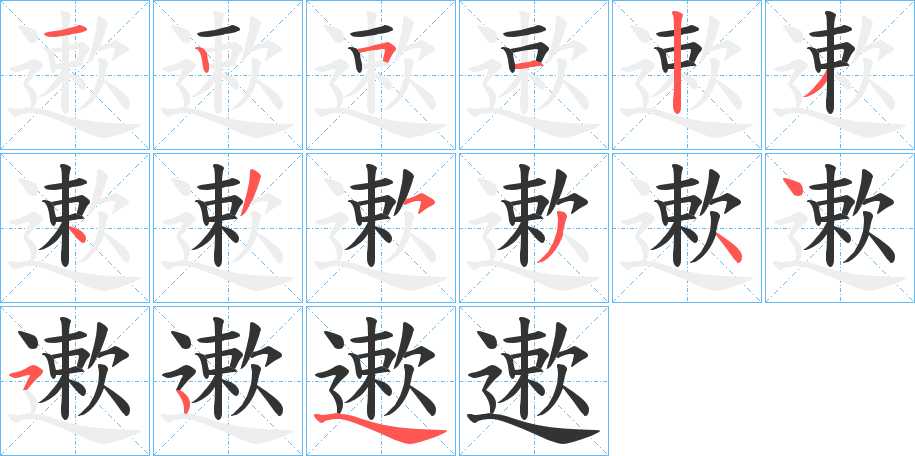
Task: Click the red sweeping base stroke of 辶
Action: point(380,427)
